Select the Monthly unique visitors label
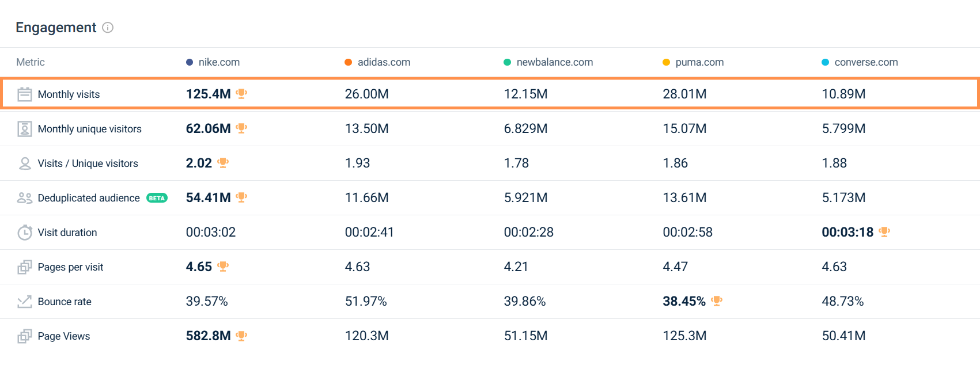 (x=89, y=129)
